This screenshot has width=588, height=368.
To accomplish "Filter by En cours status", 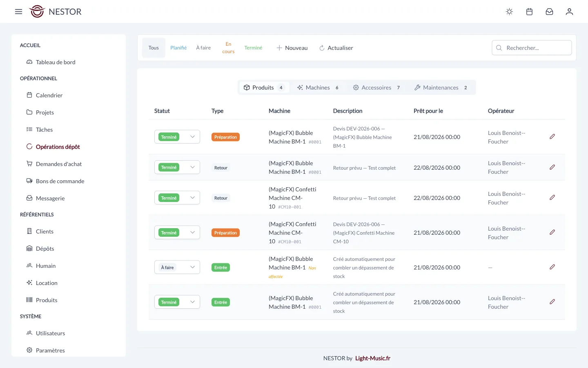I will click(x=228, y=48).
